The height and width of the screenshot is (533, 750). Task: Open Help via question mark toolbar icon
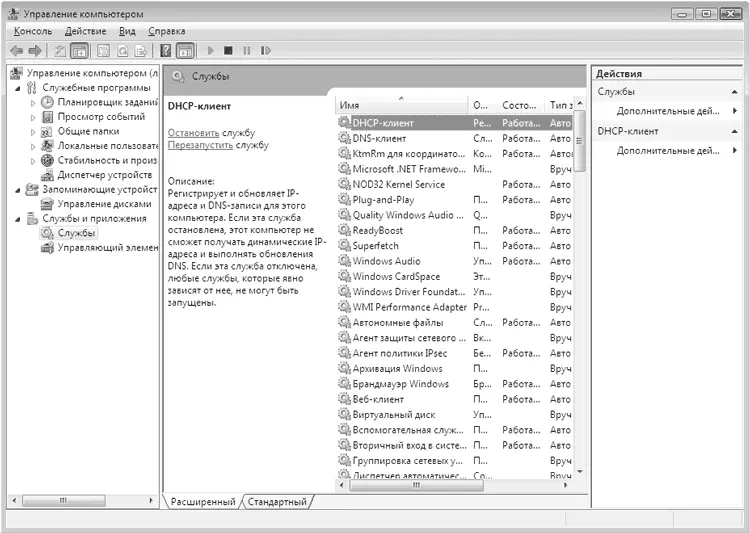166,50
